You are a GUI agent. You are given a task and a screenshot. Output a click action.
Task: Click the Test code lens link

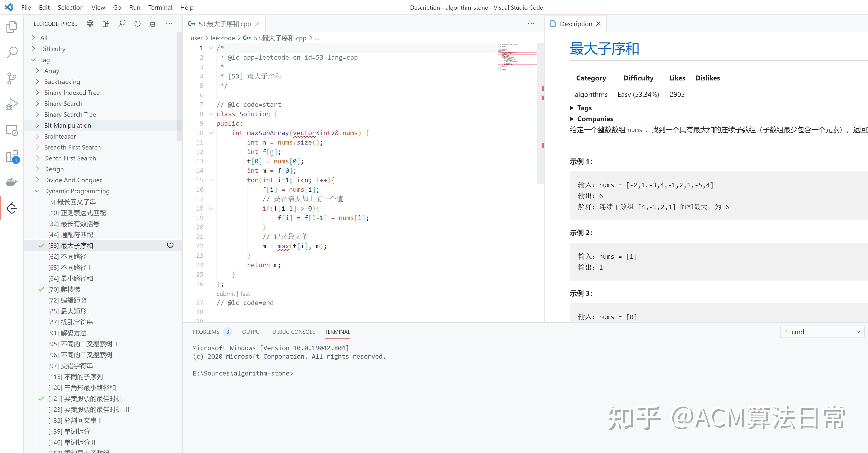click(x=245, y=294)
